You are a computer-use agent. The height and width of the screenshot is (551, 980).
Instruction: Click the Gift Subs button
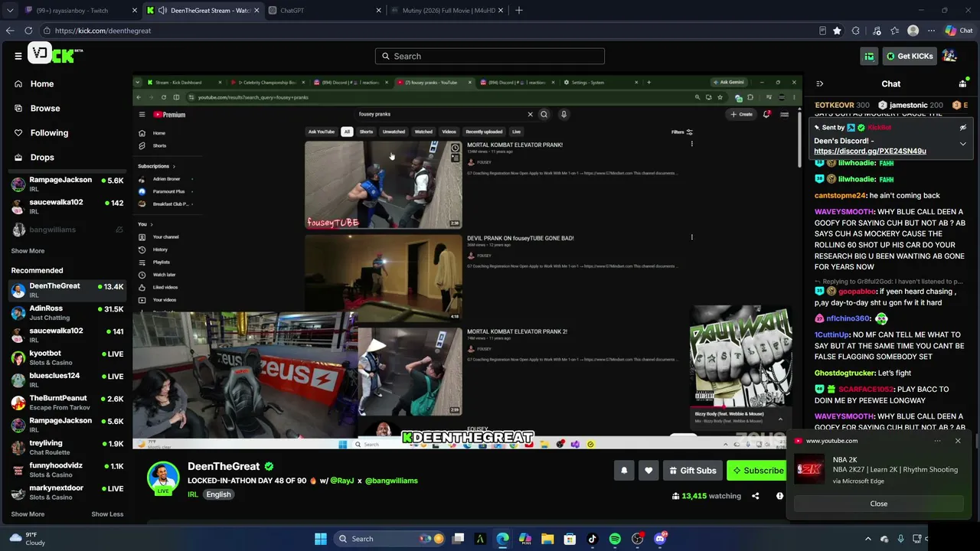pos(691,471)
